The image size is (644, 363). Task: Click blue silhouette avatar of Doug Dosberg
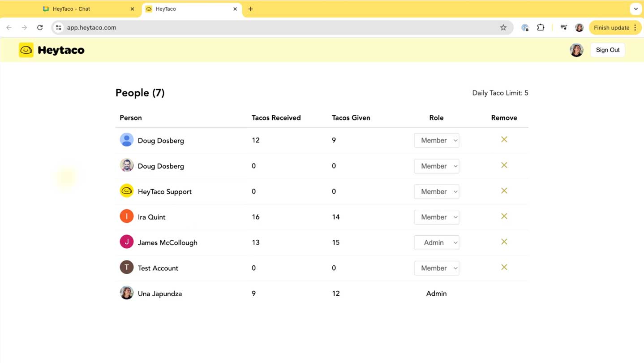127,140
